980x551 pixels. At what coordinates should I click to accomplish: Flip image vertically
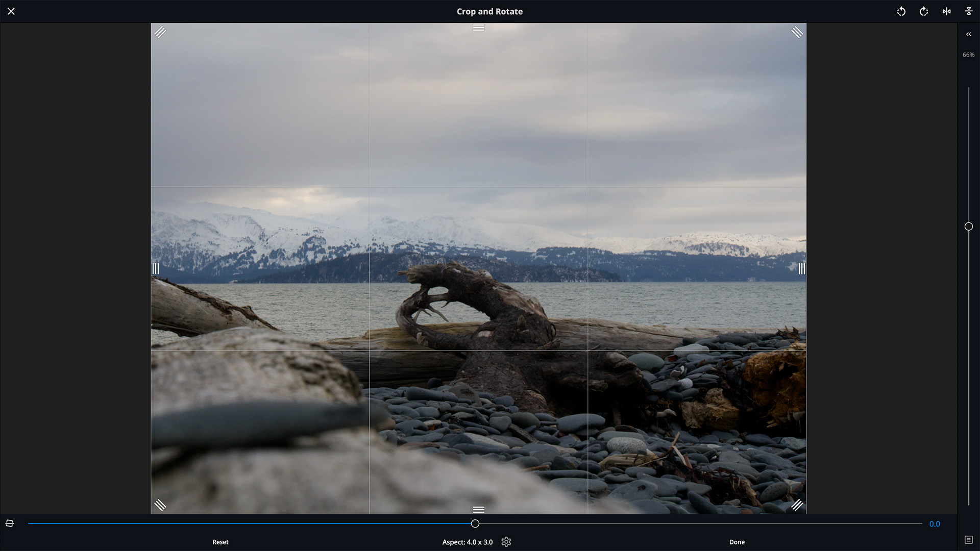pos(969,11)
